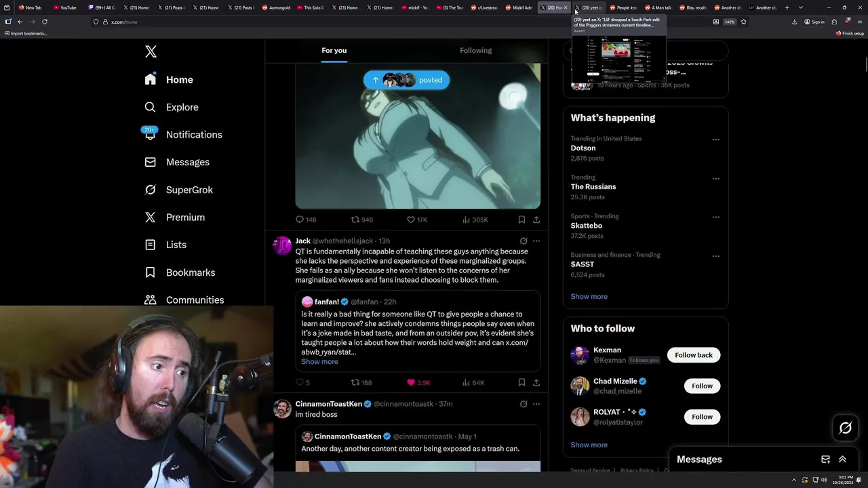Follow ROLYAT
Viewport: 868px width, 488px height.
coord(702,417)
